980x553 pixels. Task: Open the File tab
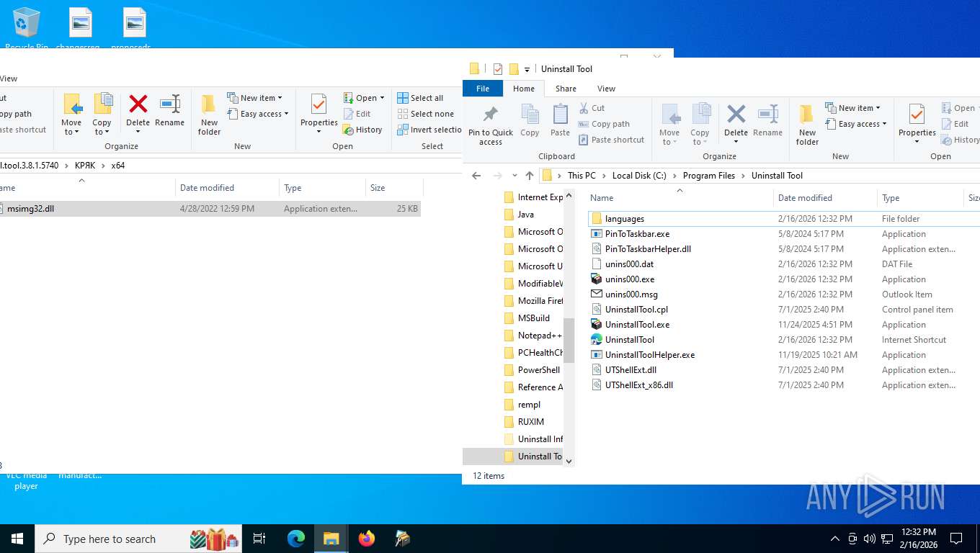coord(483,89)
